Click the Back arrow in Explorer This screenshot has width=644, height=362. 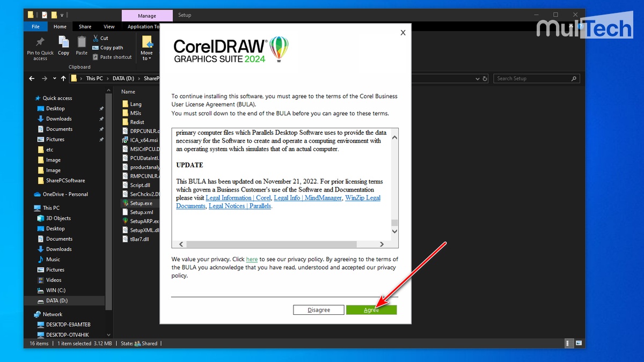[x=32, y=78]
